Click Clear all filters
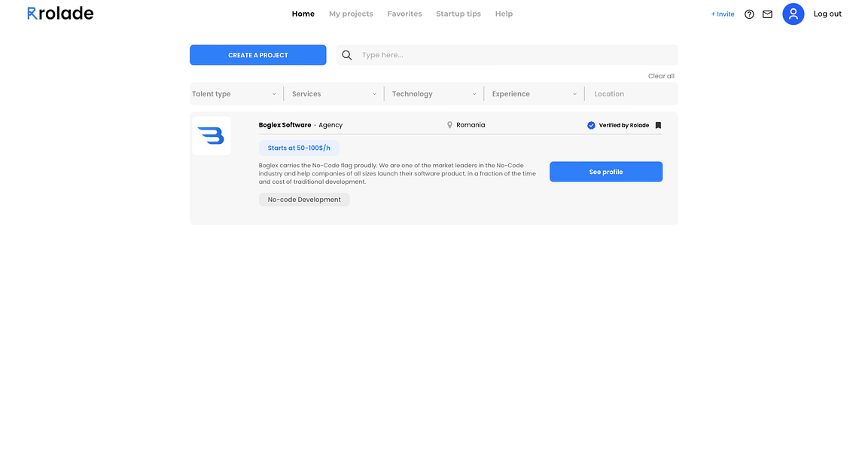 (x=661, y=76)
